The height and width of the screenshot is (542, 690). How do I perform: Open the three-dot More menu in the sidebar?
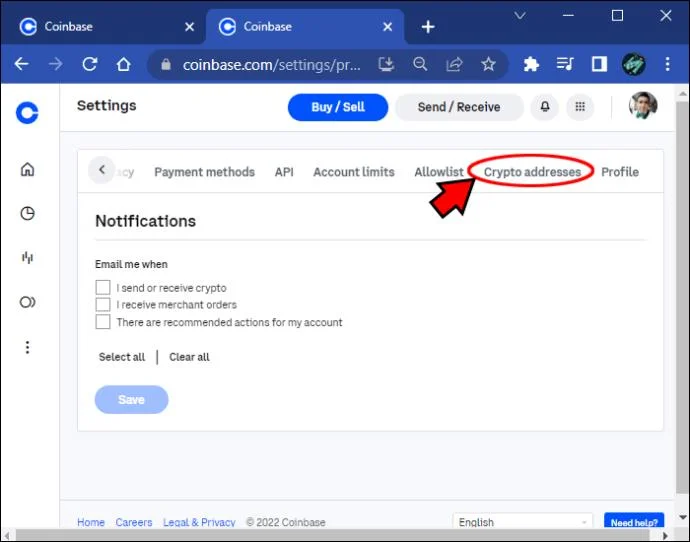27,347
